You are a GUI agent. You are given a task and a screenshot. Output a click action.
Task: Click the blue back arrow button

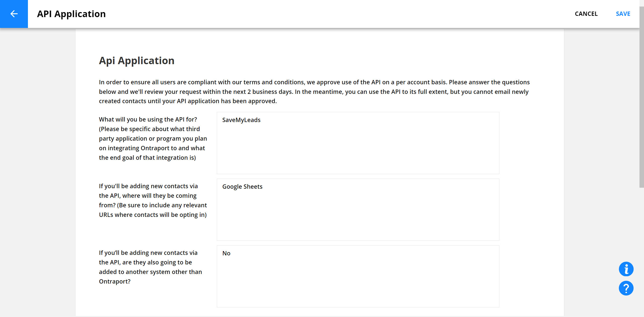click(x=14, y=14)
